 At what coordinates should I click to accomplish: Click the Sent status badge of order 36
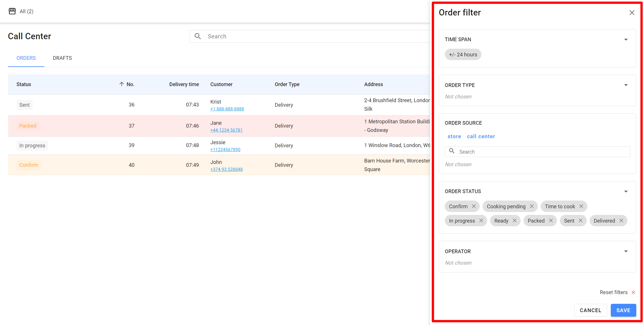[24, 105]
